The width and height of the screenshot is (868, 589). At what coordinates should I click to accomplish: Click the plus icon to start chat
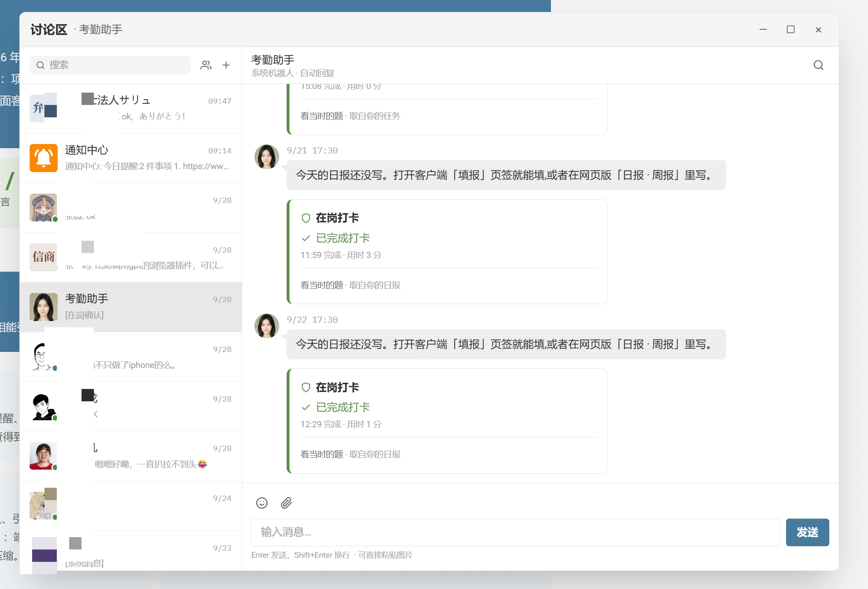(x=226, y=65)
